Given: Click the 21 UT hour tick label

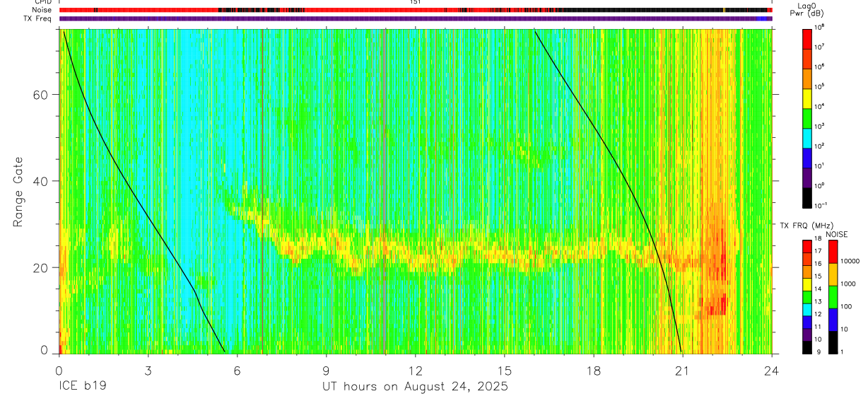Looking at the screenshot, I should click(683, 371).
